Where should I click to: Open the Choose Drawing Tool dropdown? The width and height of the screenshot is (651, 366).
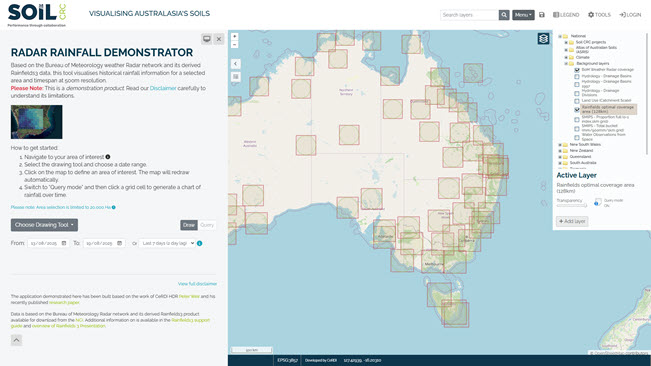44,225
